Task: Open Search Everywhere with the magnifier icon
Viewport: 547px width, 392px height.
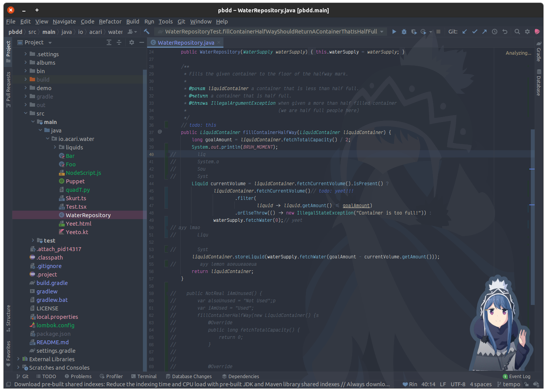Action: [x=517, y=32]
